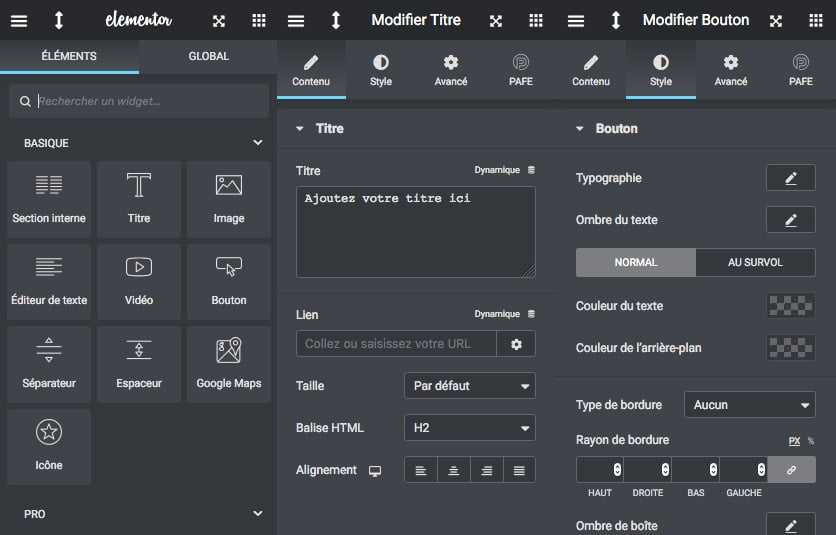Justify the title alignment

(519, 470)
